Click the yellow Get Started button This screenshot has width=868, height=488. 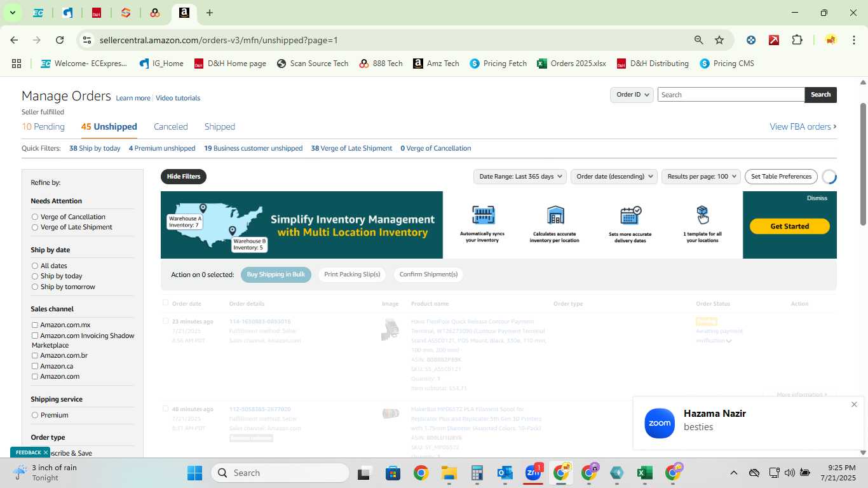[790, 226]
